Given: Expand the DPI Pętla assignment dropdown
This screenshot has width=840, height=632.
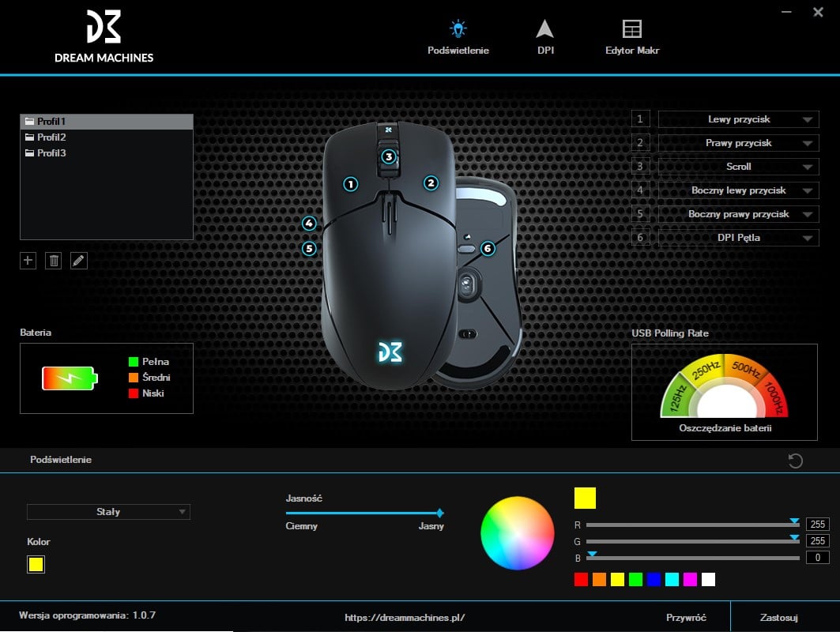Looking at the screenshot, I should click(738, 238).
